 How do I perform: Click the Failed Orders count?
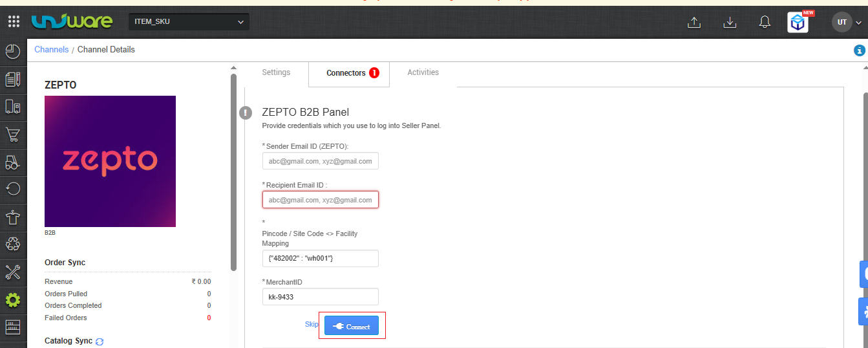pyautogui.click(x=209, y=318)
